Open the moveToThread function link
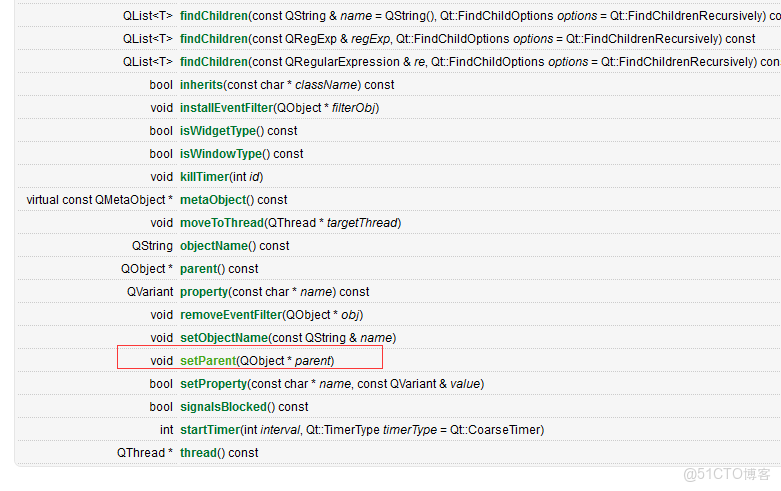Image resolution: width=781 pixels, height=491 pixels. (x=221, y=223)
